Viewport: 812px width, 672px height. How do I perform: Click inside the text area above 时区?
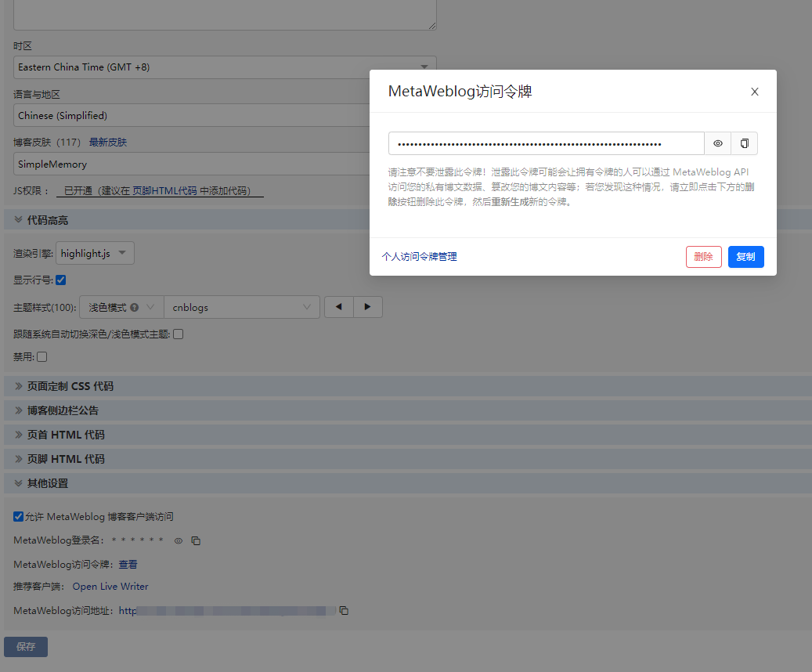225,15
